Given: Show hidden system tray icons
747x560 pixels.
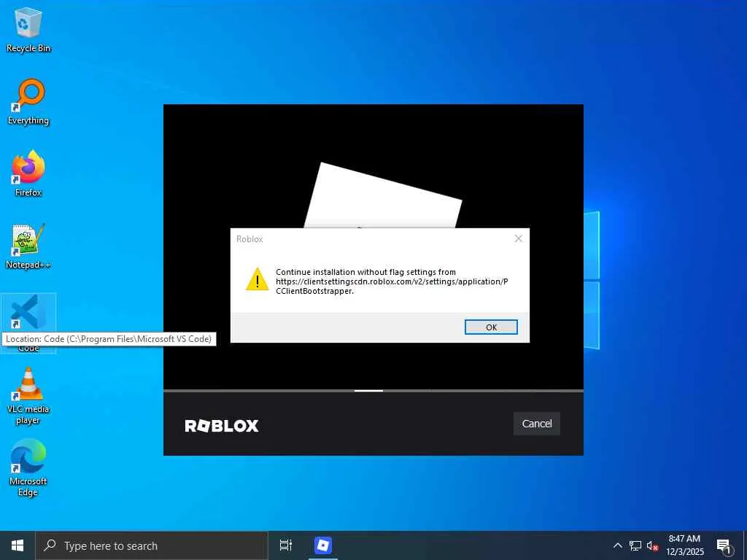Looking at the screenshot, I should click(617, 545).
